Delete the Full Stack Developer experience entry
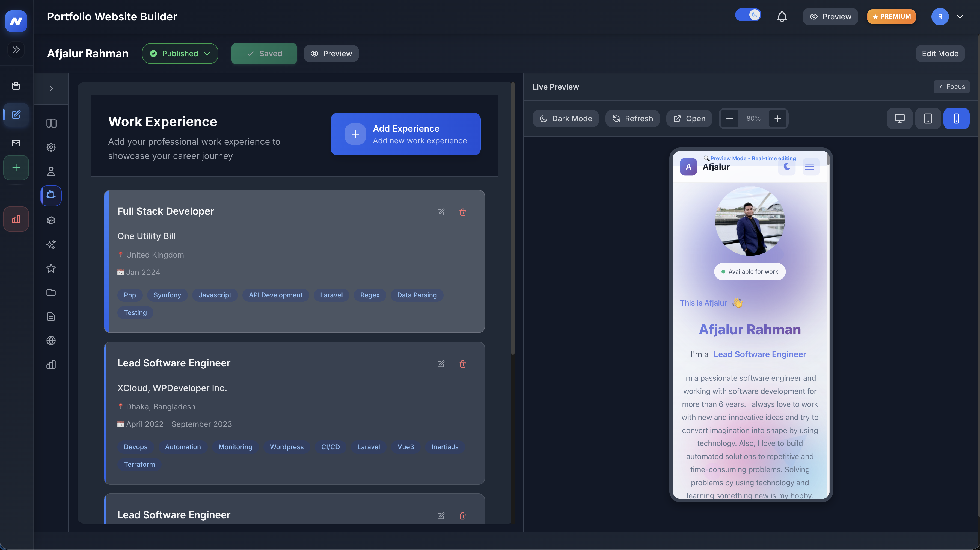980x550 pixels. click(463, 212)
